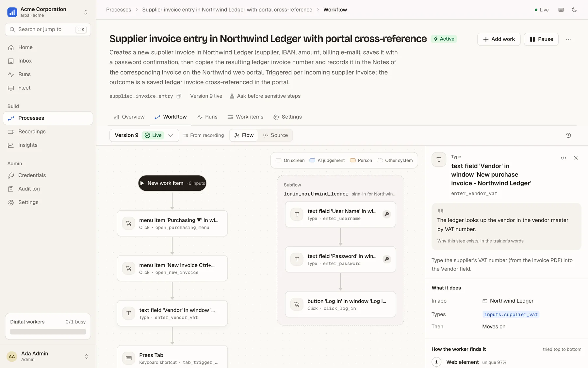Open the Version 9 Live dropdown
The width and height of the screenshot is (588, 368).
(x=144, y=135)
